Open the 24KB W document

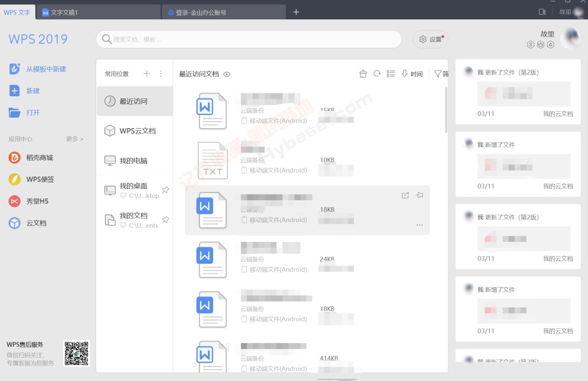212,260
